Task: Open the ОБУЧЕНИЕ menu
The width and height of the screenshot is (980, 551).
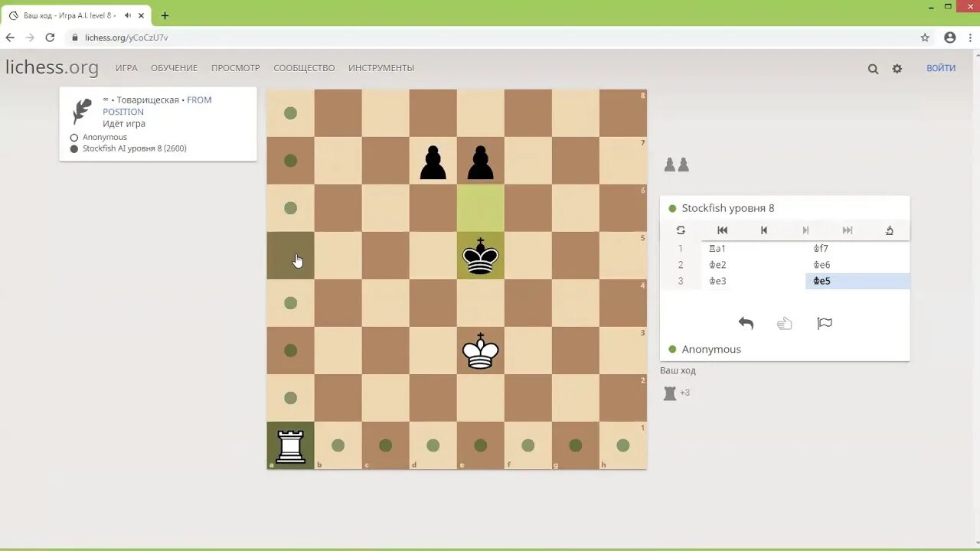Action: (x=174, y=68)
